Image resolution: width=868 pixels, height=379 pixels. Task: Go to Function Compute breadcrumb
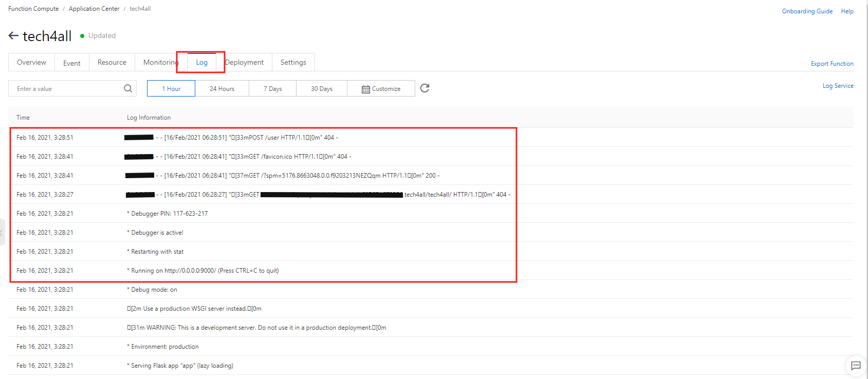[x=33, y=9]
